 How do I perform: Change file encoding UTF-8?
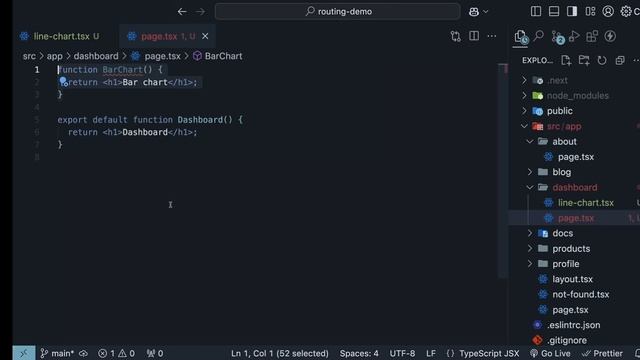tap(402, 353)
